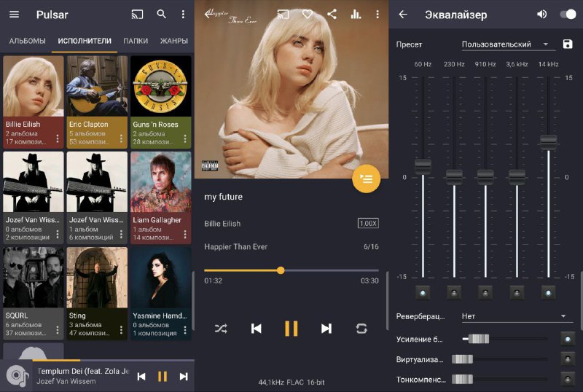Open album Happier Than Ever link

[x=235, y=246]
